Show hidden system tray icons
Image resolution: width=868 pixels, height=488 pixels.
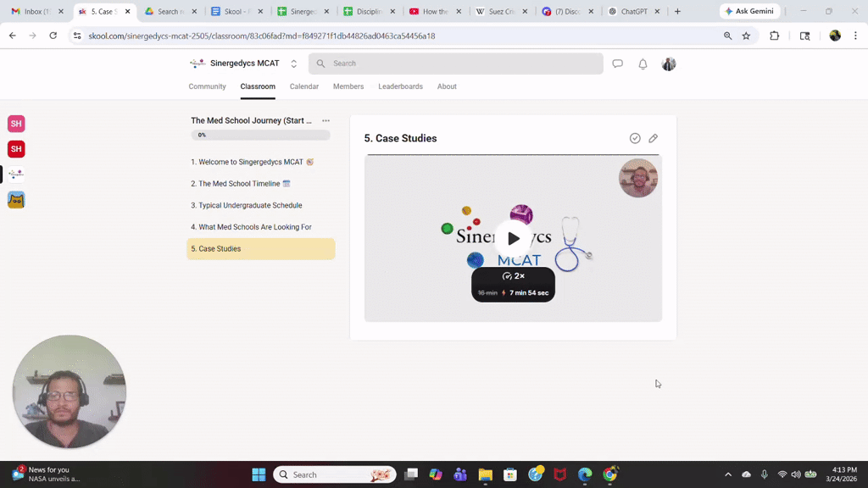click(728, 474)
